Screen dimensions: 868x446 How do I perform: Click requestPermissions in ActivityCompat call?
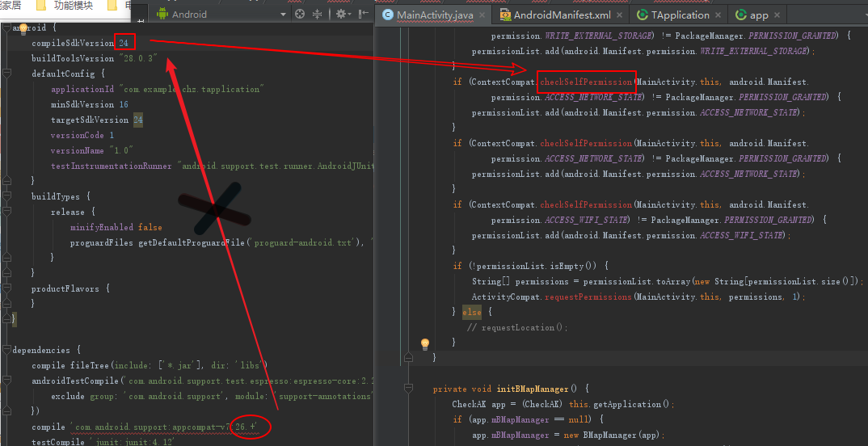[x=588, y=297]
